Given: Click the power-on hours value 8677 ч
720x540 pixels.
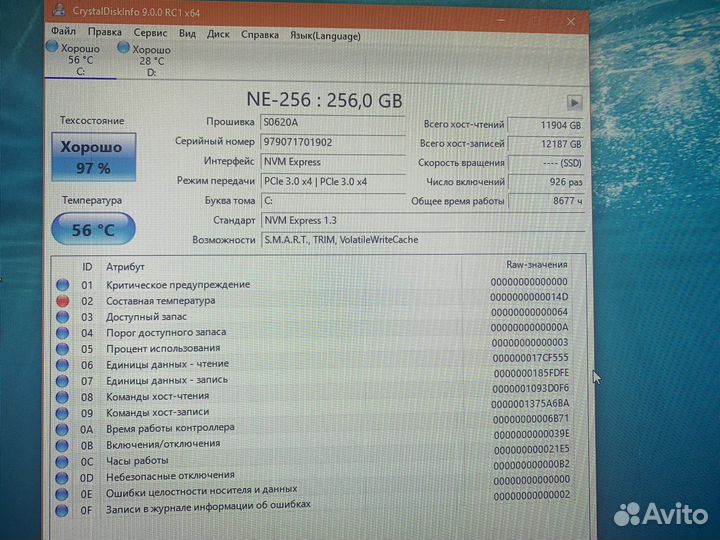Looking at the screenshot, I should click(x=546, y=201).
